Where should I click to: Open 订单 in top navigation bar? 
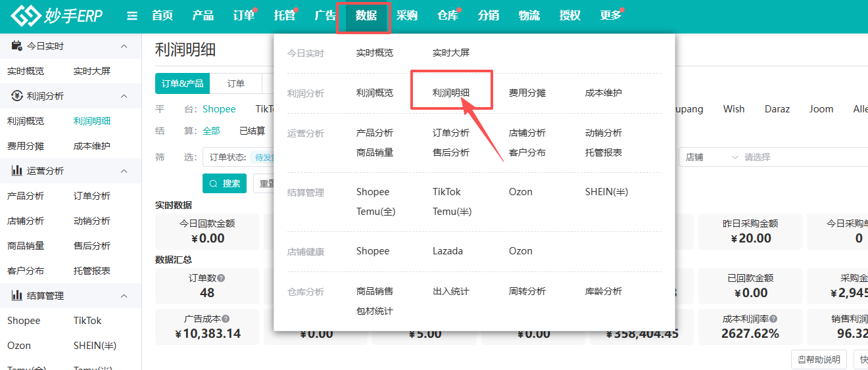244,16
